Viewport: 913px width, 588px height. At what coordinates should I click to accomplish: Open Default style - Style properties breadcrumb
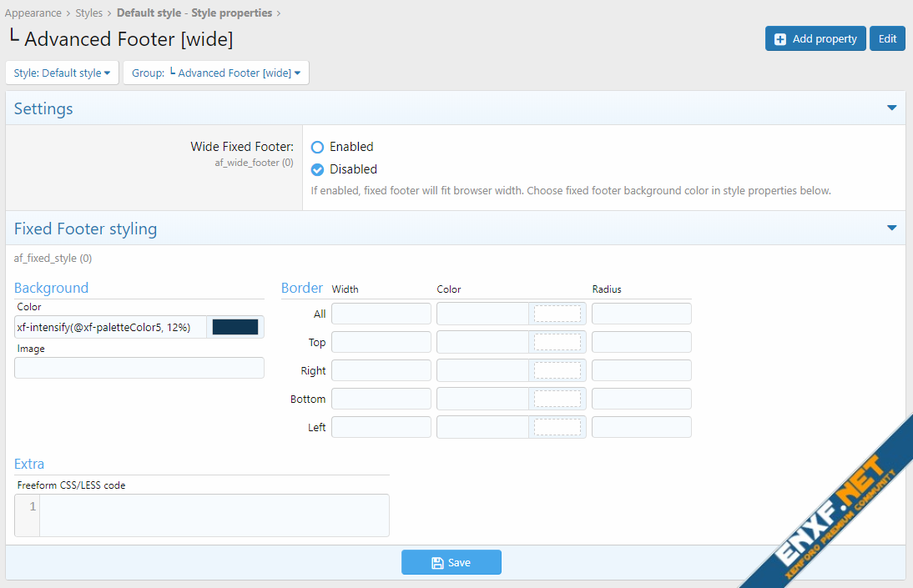point(194,13)
